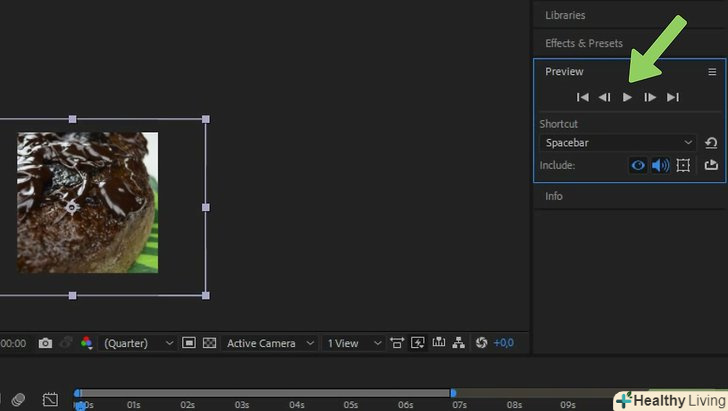Click the work area end marker
Screen dimensions: 728x411
coord(453,393)
